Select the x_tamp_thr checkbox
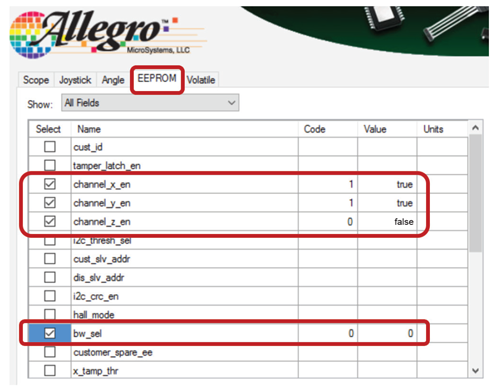Screen dimensions: 500x391 (50, 370)
